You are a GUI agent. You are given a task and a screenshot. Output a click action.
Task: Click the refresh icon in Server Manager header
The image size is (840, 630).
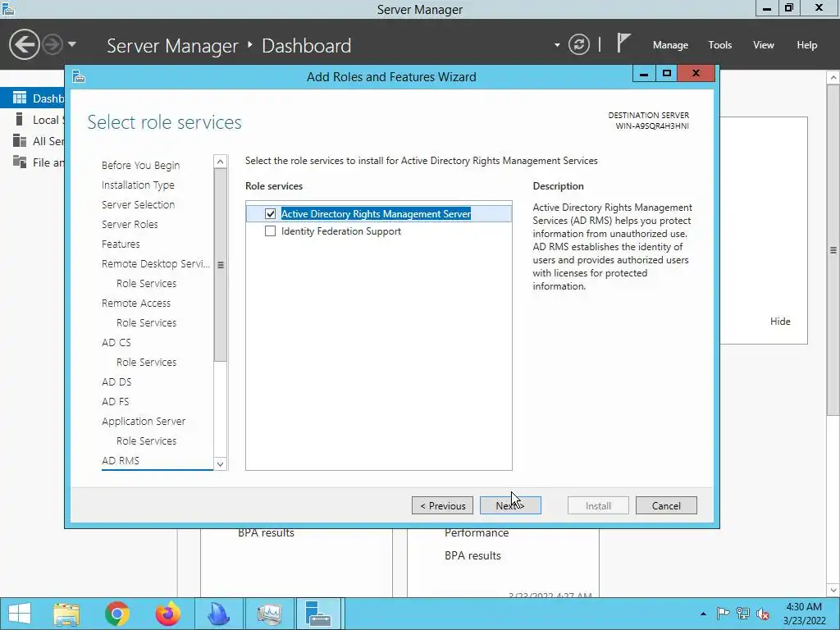578,44
